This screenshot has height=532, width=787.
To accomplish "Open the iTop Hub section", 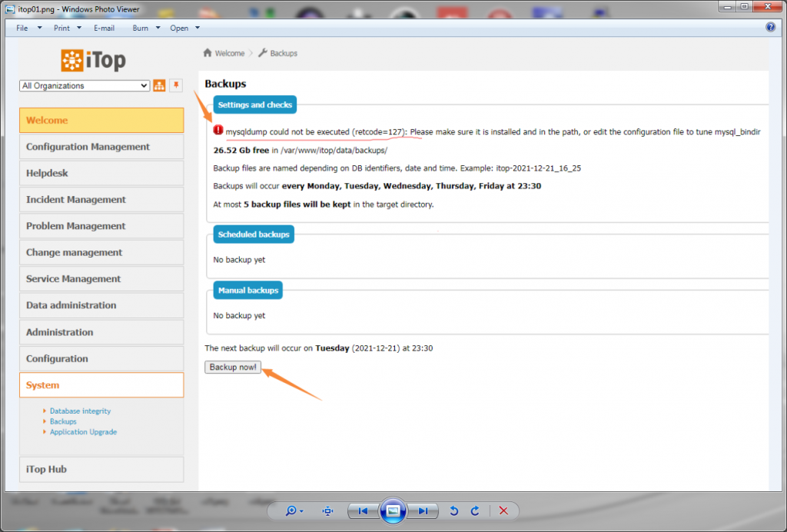I will 101,469.
